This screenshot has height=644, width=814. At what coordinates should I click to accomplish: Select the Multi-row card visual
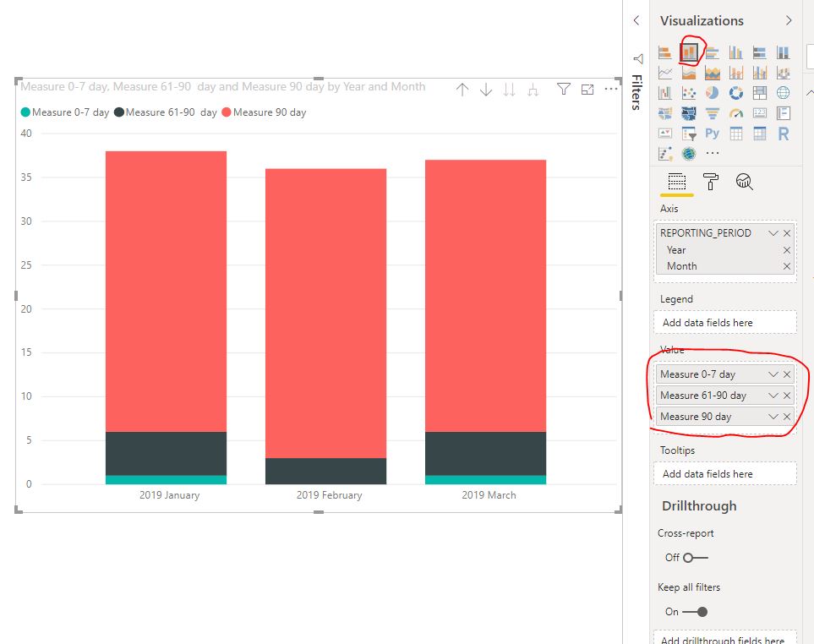[783, 113]
